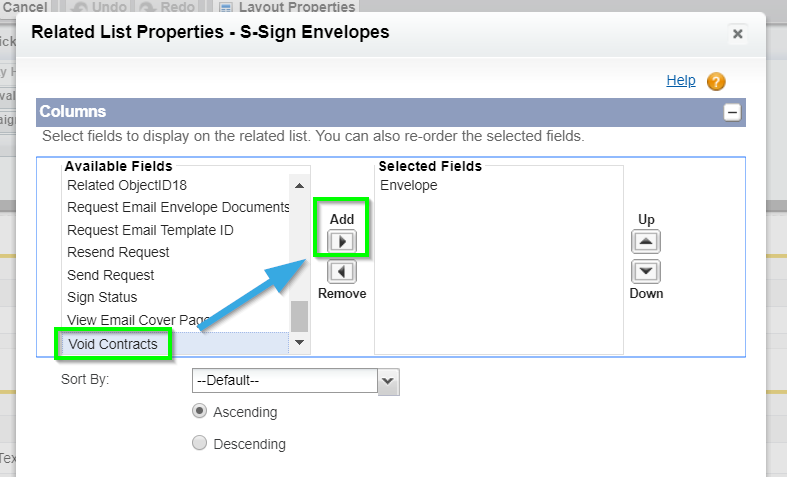
Task: Click the available fields list down arrow
Action: [x=300, y=342]
